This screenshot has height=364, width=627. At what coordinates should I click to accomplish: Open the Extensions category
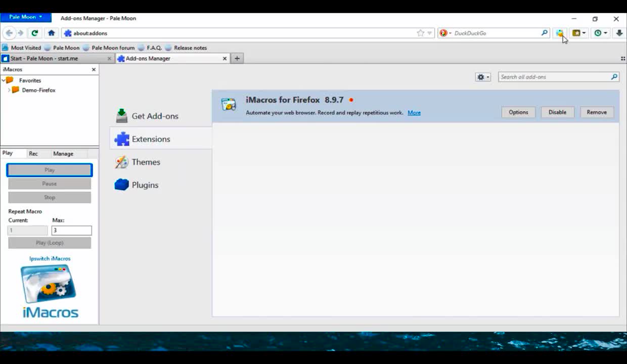pos(161,139)
